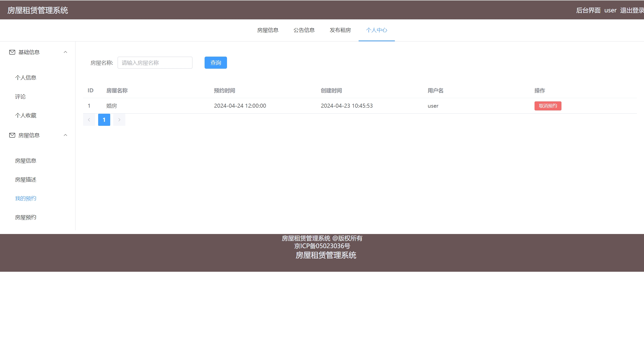The image size is (644, 352).
Task: Click the envelope icon beside 基础信息
Action: pyautogui.click(x=12, y=52)
